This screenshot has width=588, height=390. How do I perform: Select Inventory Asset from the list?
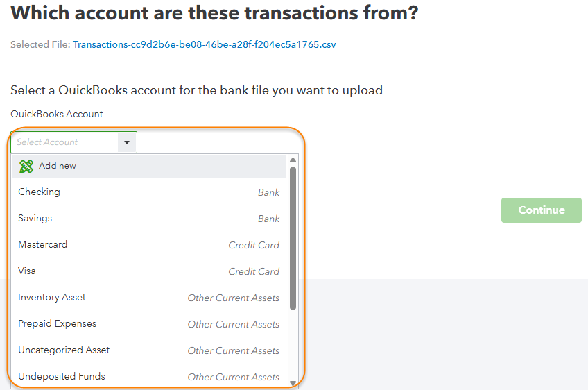[52, 298]
